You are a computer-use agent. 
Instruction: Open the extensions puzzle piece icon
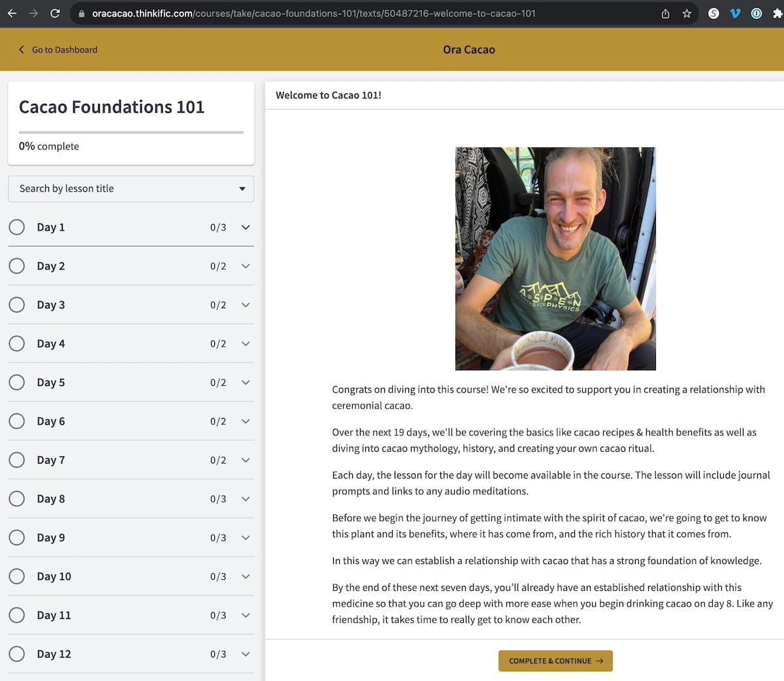[777, 13]
